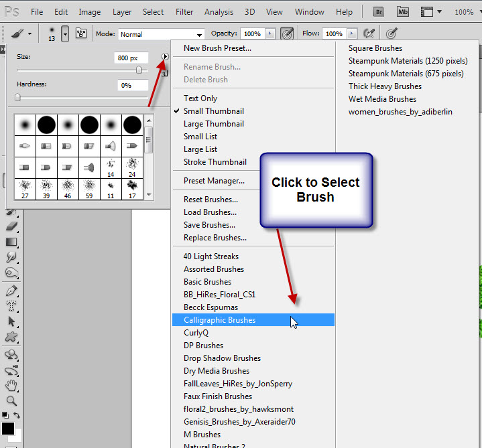Select Square Brushes set

tap(375, 48)
